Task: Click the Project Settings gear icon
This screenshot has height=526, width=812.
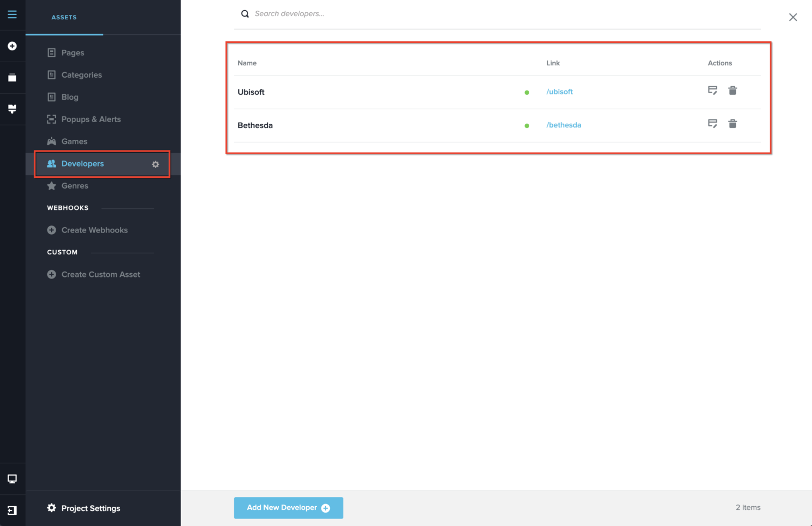Action: click(51, 508)
